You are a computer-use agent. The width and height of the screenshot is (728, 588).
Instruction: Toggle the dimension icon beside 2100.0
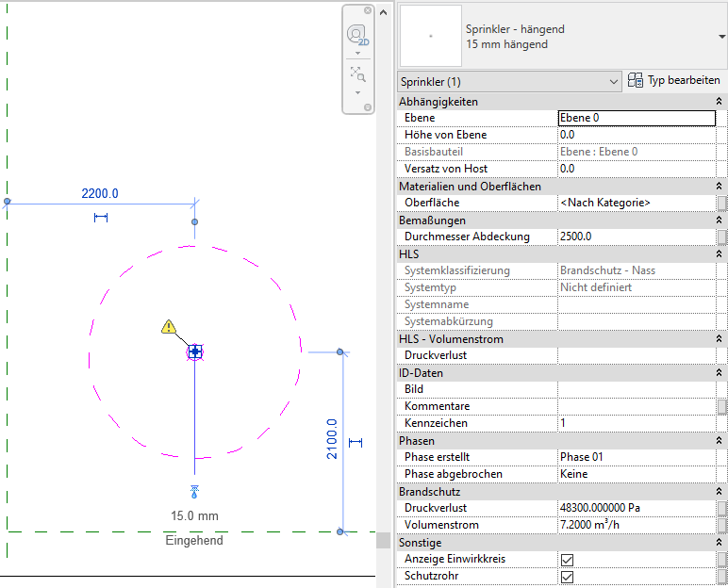pyautogui.click(x=356, y=442)
